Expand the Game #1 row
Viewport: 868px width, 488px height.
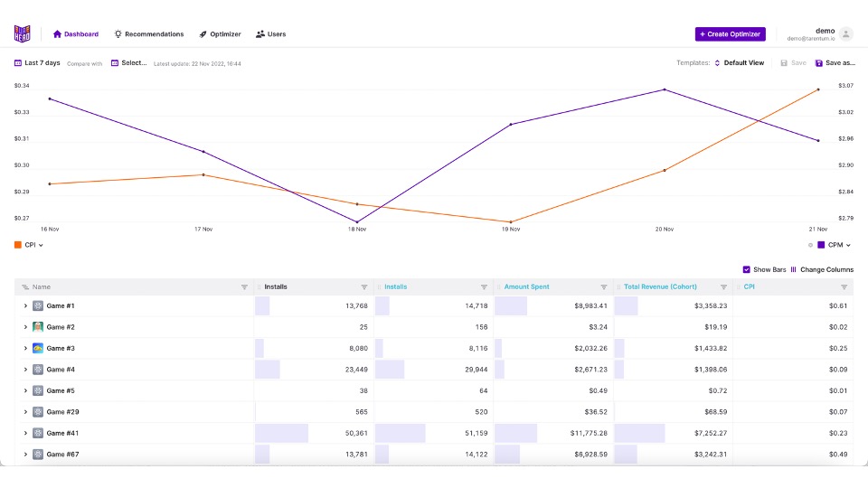(25, 306)
